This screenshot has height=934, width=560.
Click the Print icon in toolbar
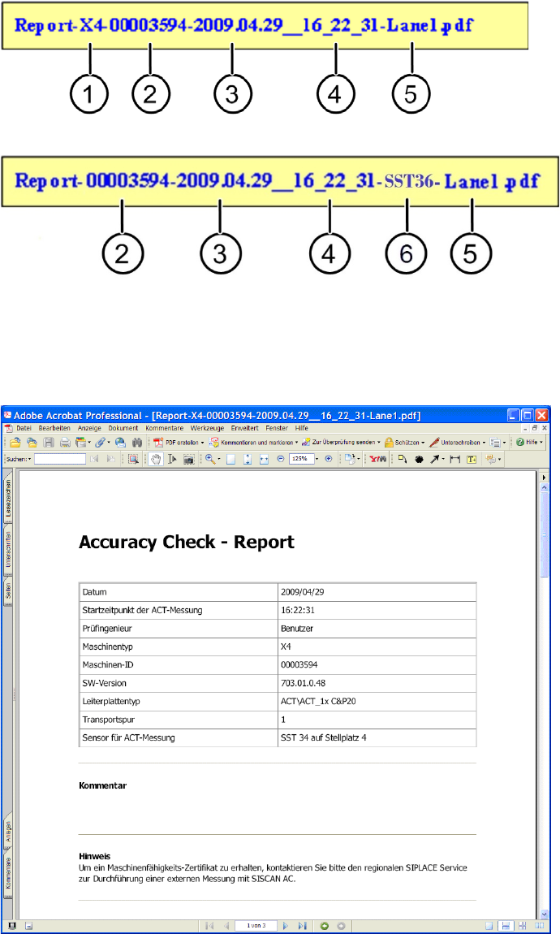pos(66,443)
